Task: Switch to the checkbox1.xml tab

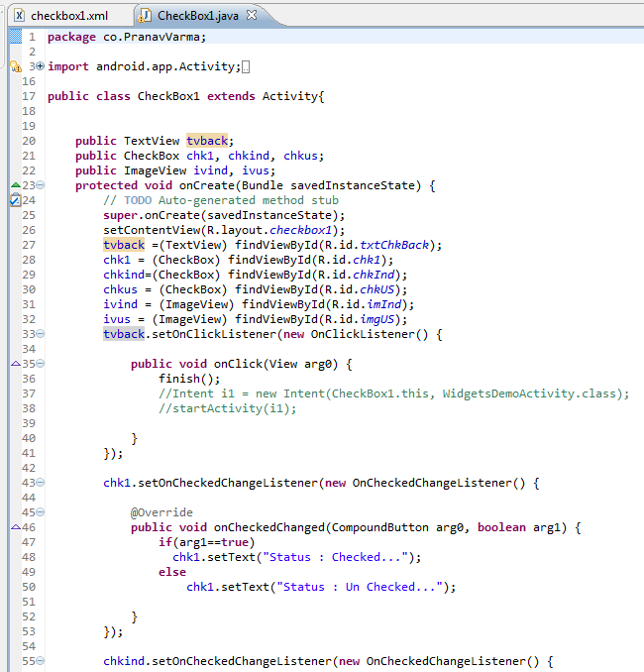Action: point(68,16)
